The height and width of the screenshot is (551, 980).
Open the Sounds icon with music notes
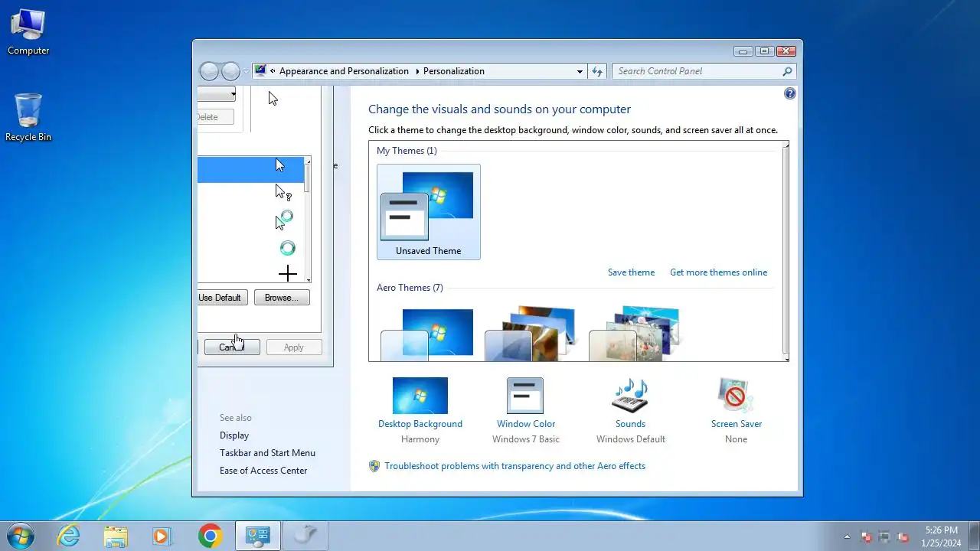(630, 396)
